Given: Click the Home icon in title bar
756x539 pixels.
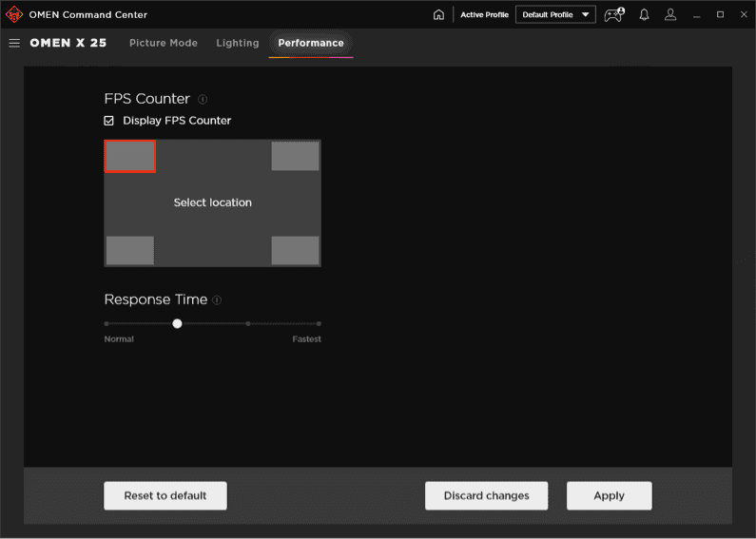Looking at the screenshot, I should [x=438, y=14].
